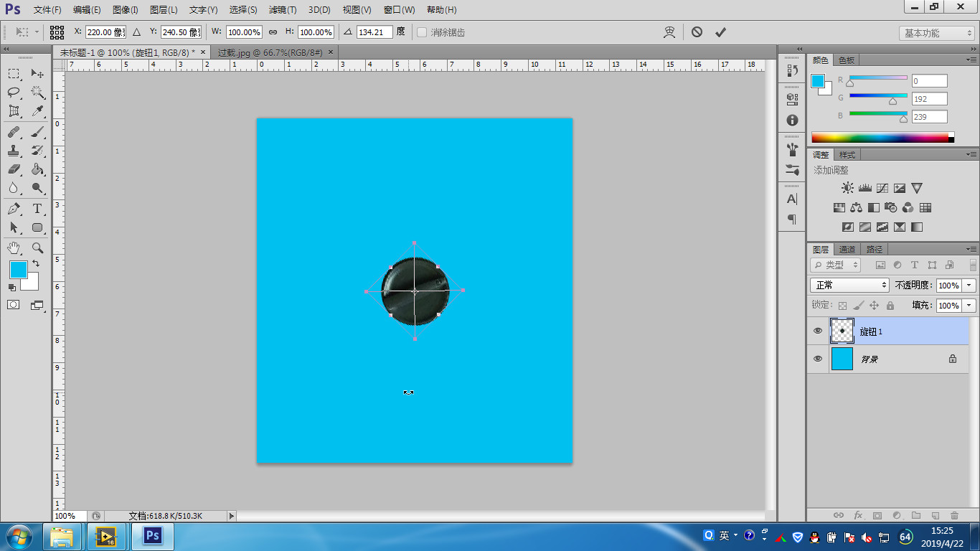Viewport: 980px width, 551px height.
Task: Switch to warp mode icon
Action: pyautogui.click(x=669, y=32)
